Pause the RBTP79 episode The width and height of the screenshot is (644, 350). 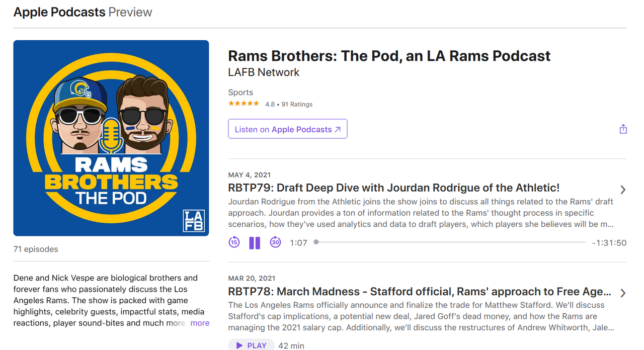(255, 243)
